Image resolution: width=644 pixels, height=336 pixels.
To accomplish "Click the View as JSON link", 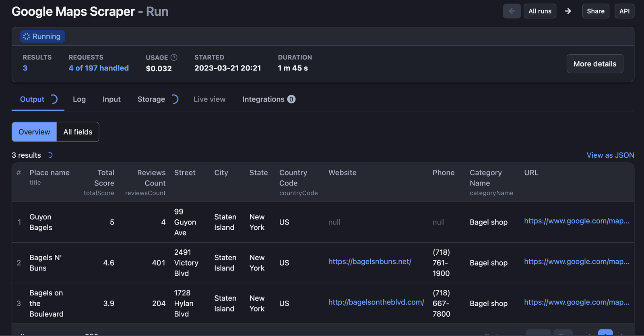I will pos(610,155).
